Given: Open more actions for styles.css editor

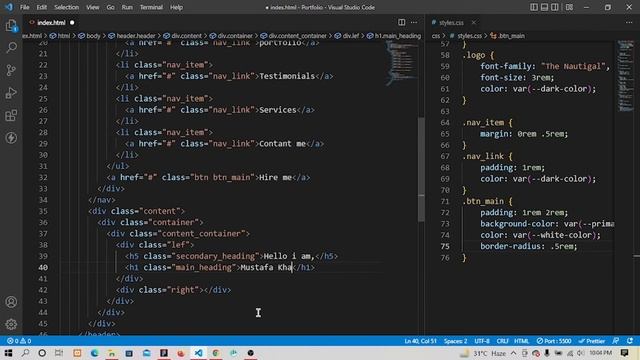Looking at the screenshot, I should [629, 22].
